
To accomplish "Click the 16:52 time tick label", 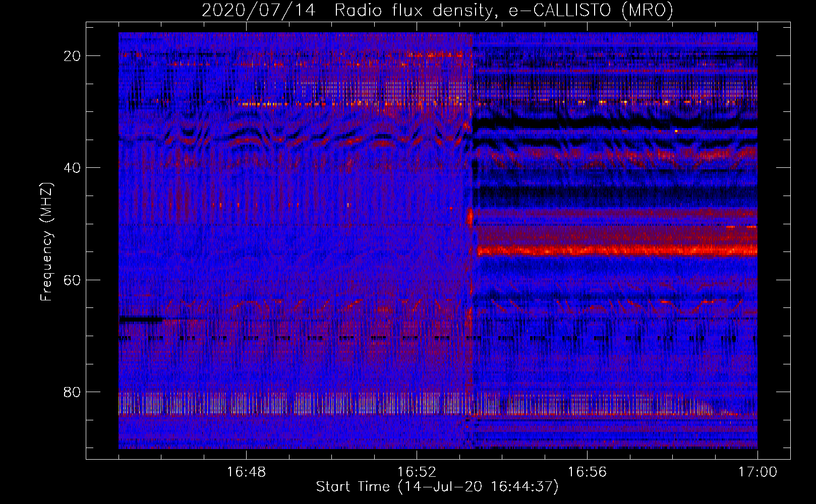I will click(x=417, y=472).
